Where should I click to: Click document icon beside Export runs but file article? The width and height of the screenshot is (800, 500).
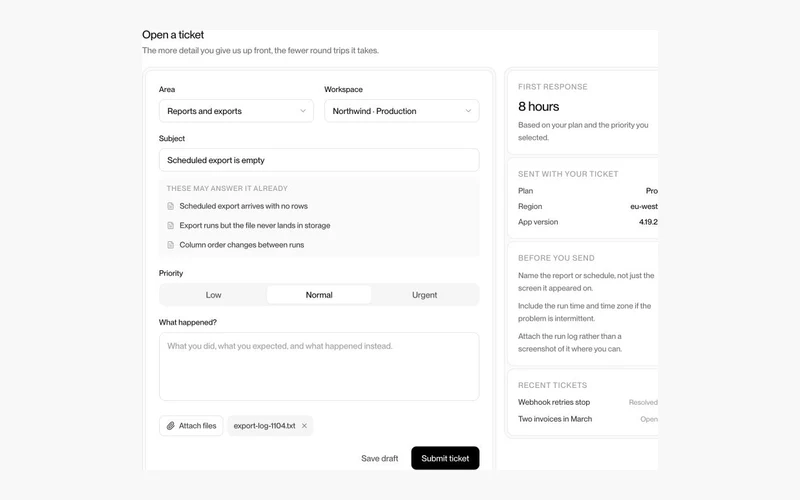170,226
